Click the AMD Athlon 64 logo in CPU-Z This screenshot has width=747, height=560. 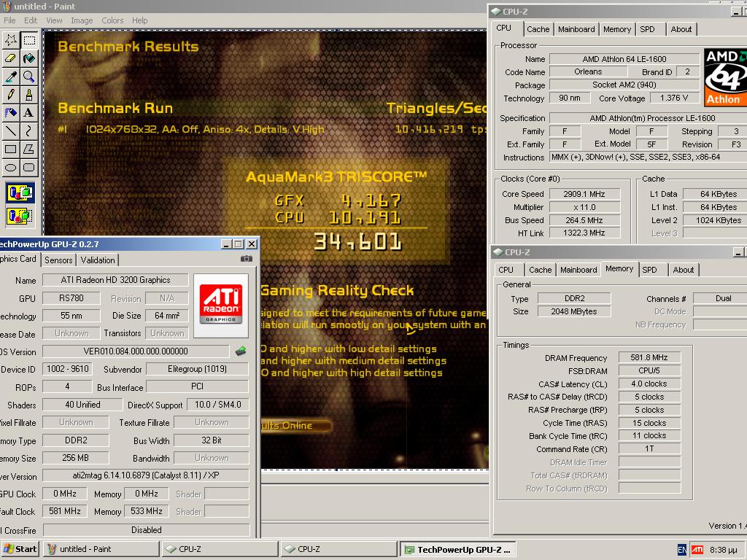[725, 77]
